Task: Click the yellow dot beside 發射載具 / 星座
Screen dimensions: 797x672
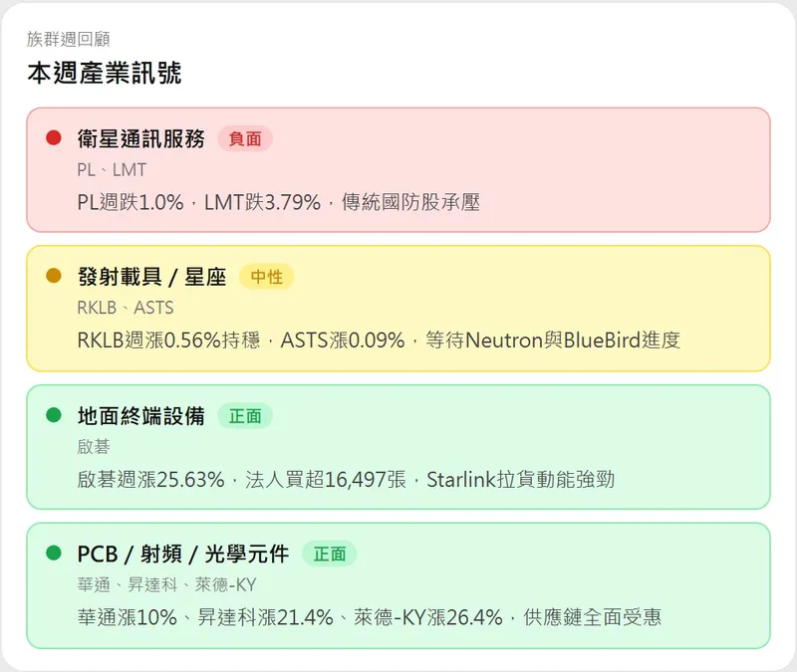Action: pyautogui.click(x=54, y=276)
